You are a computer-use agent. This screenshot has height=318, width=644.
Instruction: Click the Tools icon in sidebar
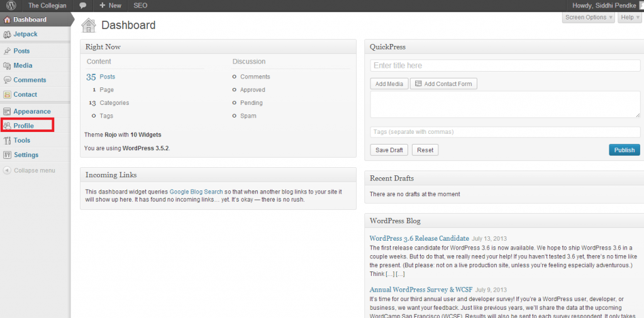click(7, 141)
